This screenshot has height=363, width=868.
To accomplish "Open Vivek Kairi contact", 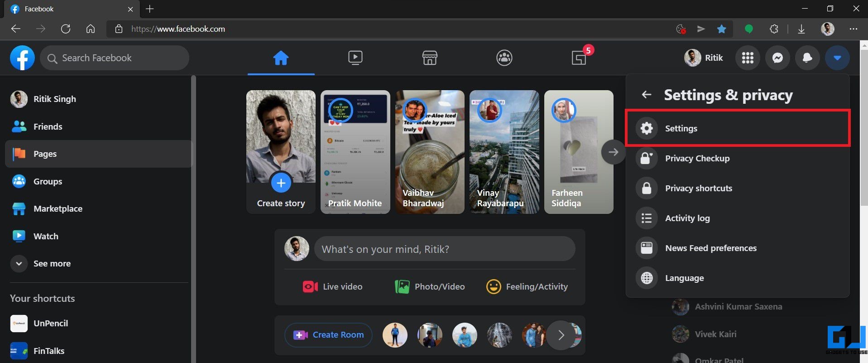I will click(704, 334).
